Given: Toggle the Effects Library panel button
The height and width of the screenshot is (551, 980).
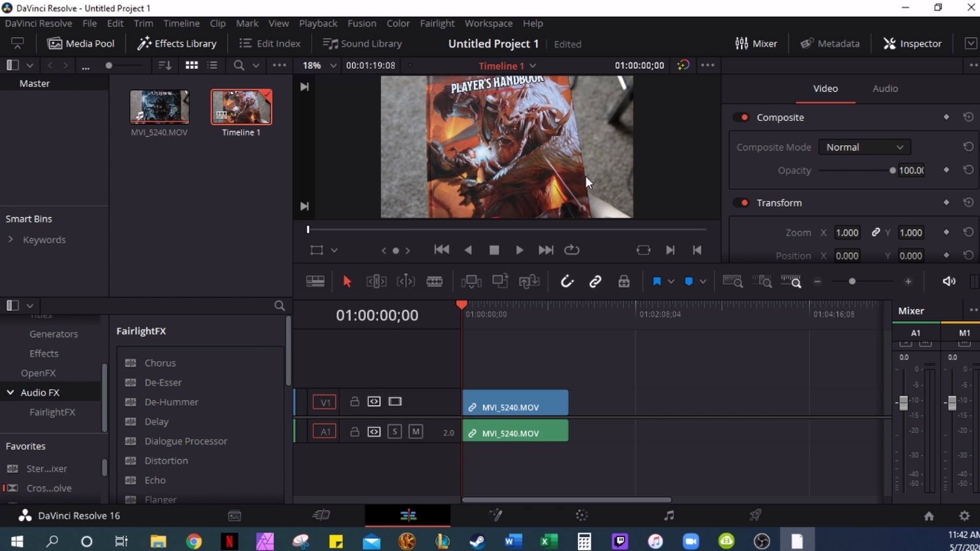Looking at the screenshot, I should click(177, 44).
